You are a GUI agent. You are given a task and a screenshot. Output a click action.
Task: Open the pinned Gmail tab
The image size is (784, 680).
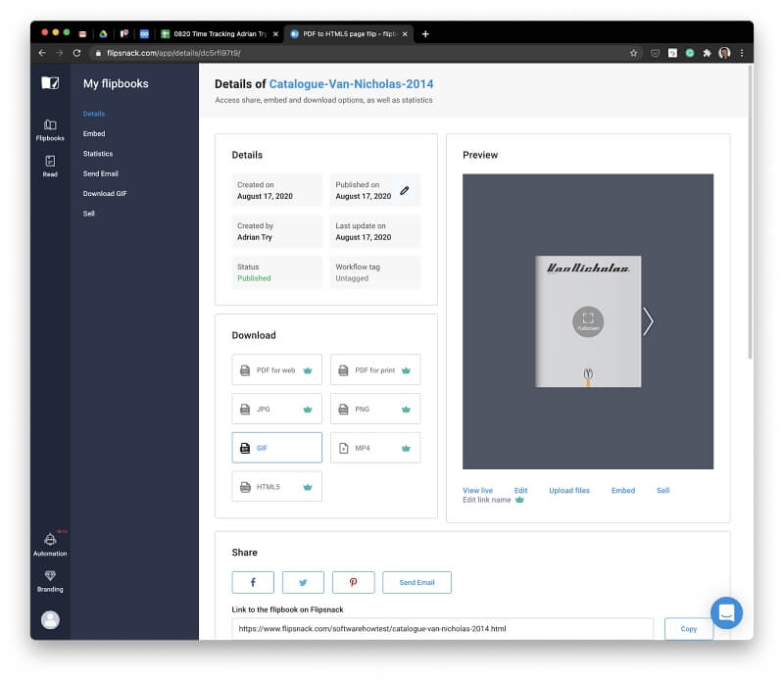tap(82, 34)
